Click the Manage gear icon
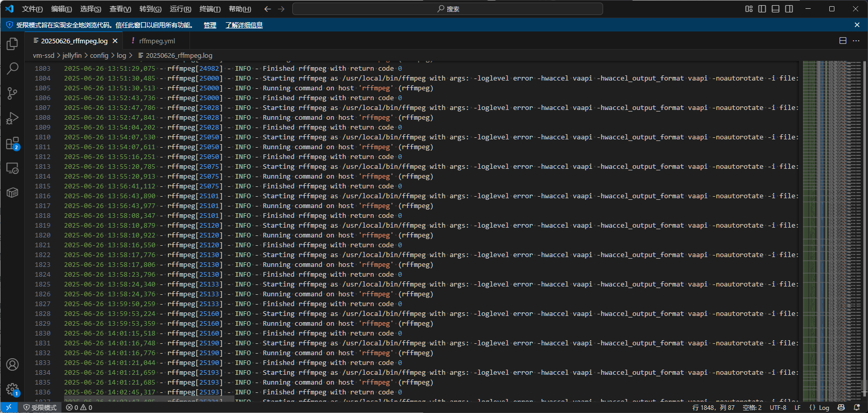 coord(12,389)
